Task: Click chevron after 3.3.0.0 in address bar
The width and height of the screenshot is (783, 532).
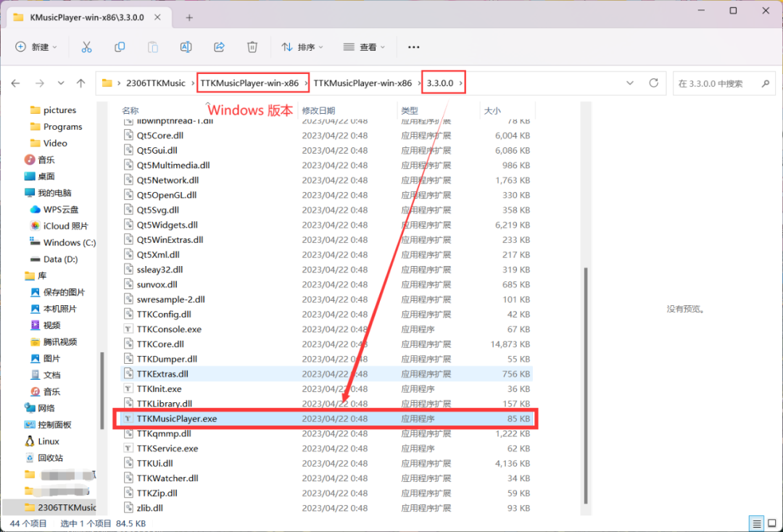Action: pos(460,83)
